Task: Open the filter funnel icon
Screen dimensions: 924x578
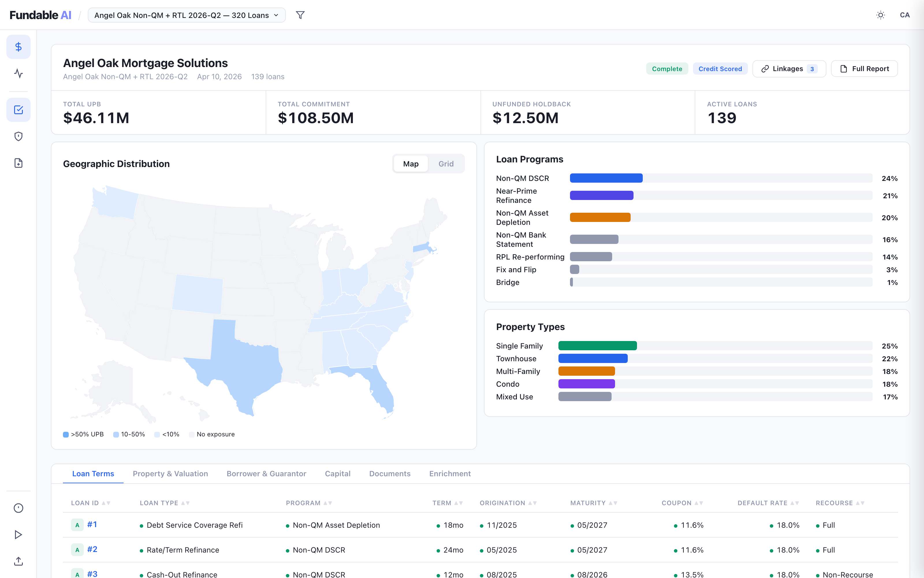Action: click(x=300, y=15)
